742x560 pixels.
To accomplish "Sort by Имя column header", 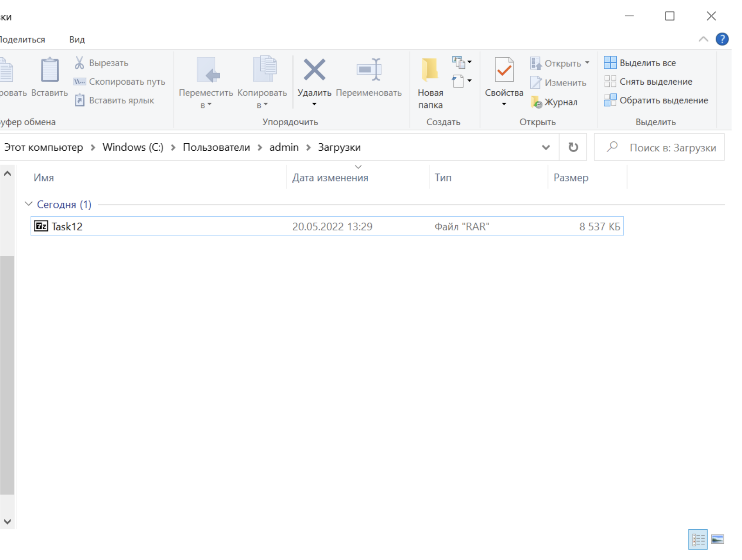I will (44, 178).
